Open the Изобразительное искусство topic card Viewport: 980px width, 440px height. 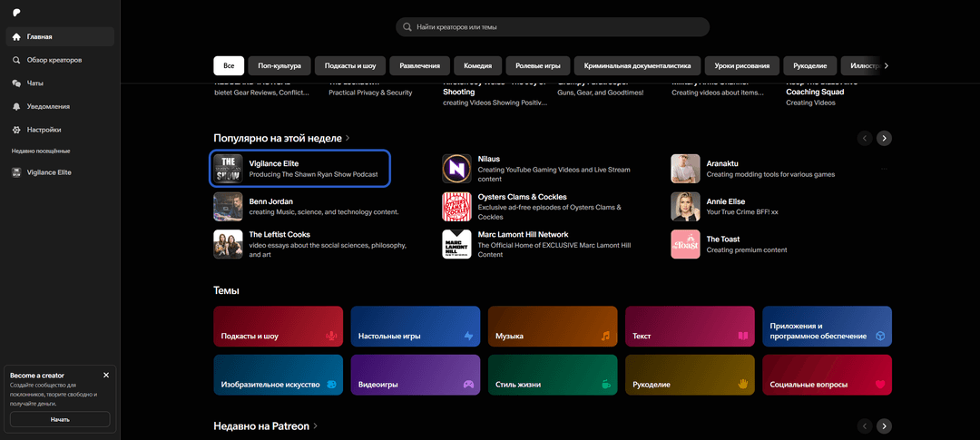(x=279, y=375)
